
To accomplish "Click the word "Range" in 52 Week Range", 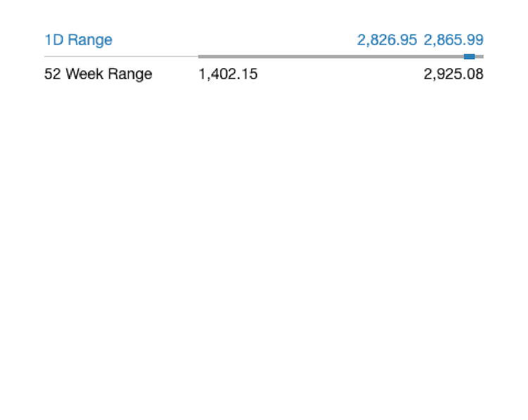I will click(130, 74).
